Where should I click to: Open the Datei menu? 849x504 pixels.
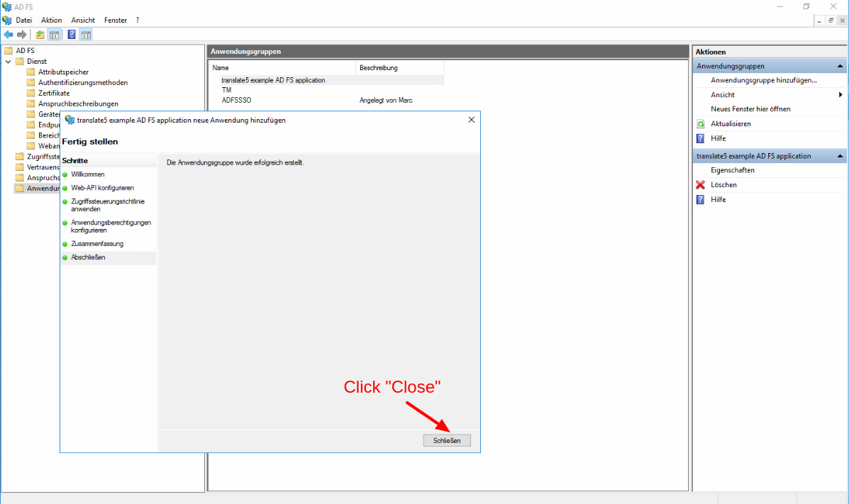pos(24,20)
